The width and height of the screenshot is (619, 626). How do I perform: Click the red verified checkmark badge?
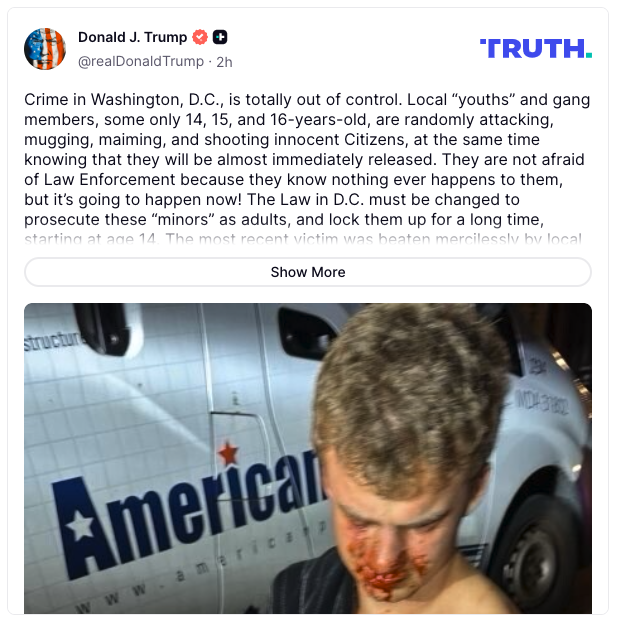point(200,37)
